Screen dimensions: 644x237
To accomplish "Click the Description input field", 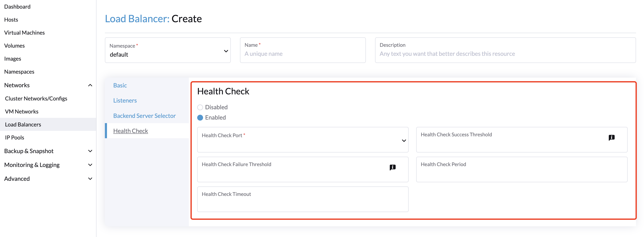I will point(505,53).
